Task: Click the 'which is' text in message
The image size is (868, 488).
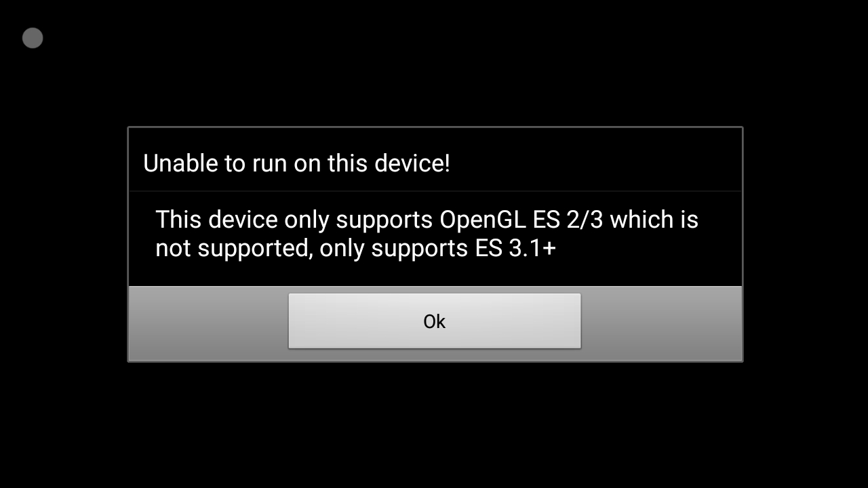Action: click(x=654, y=220)
